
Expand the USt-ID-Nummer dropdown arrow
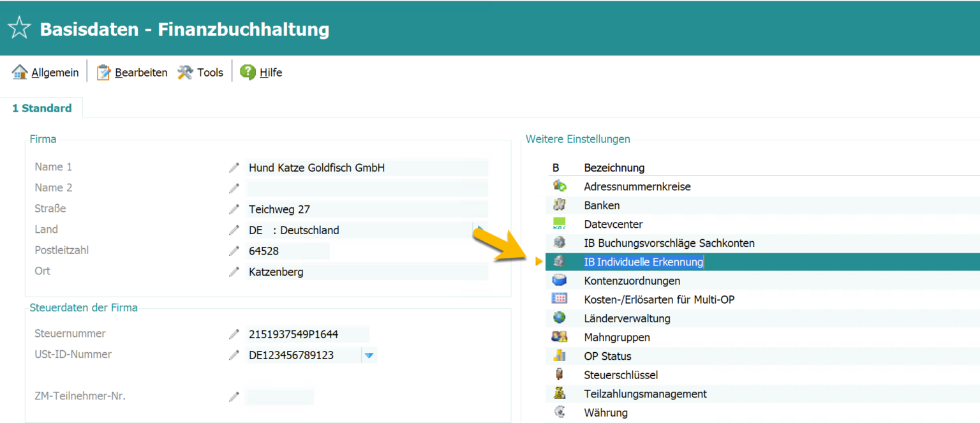coord(369,355)
